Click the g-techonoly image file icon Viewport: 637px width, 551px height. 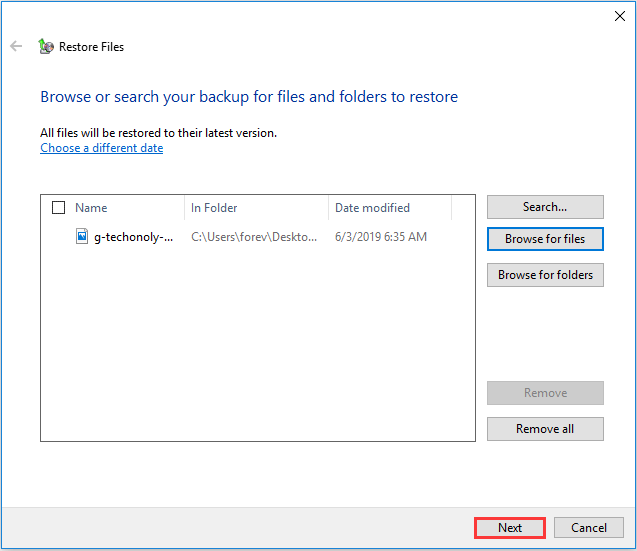pos(83,237)
